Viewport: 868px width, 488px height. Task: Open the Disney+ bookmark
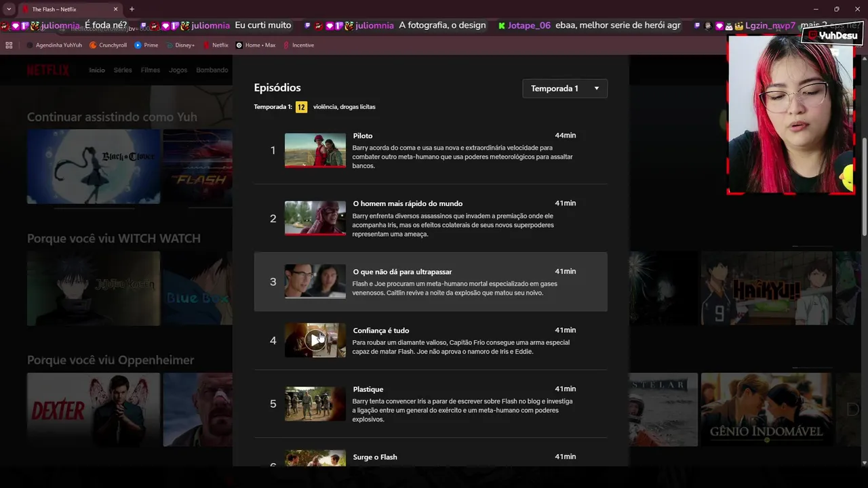coord(180,45)
